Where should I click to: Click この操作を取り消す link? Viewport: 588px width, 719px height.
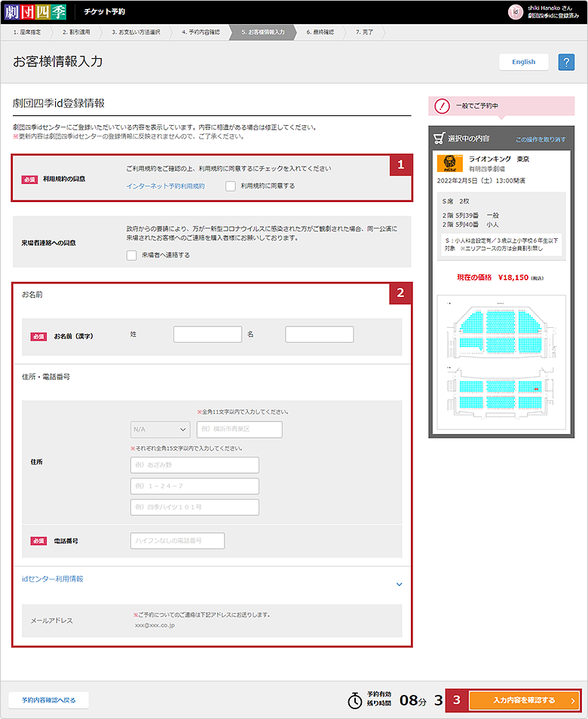click(x=541, y=139)
